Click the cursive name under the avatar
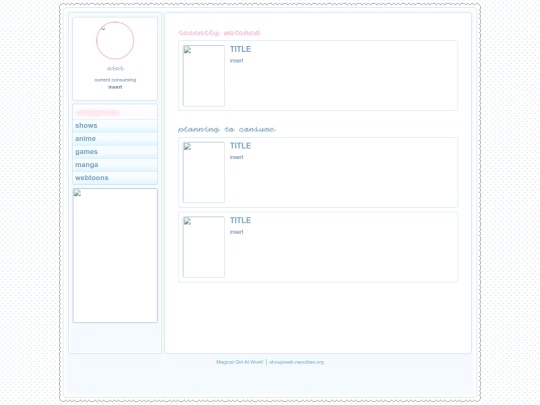The height and width of the screenshot is (405, 540). click(115, 68)
